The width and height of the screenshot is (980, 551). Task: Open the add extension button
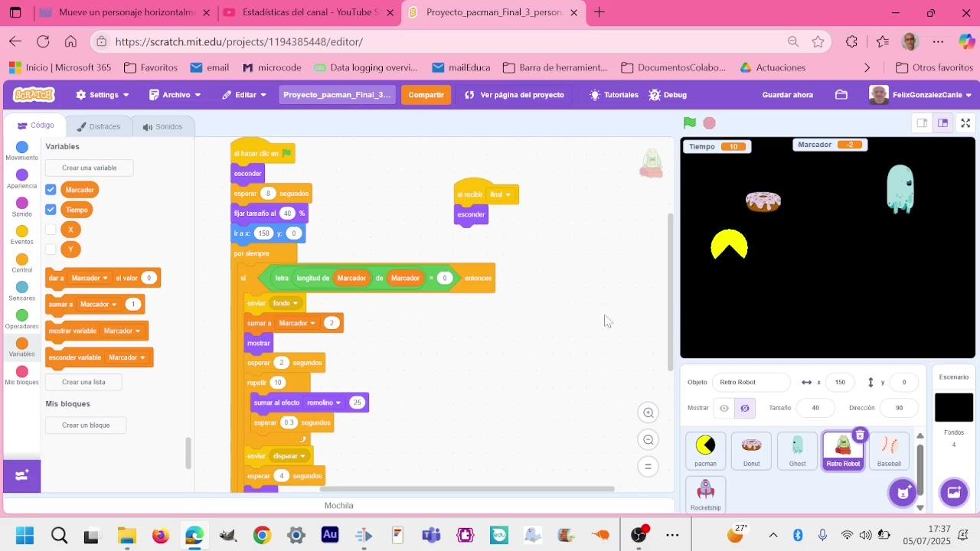(x=21, y=475)
